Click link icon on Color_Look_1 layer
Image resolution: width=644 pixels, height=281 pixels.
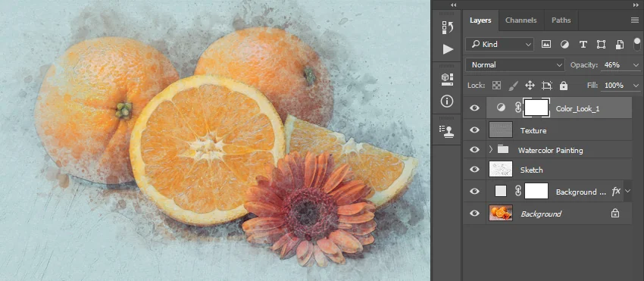(x=518, y=108)
